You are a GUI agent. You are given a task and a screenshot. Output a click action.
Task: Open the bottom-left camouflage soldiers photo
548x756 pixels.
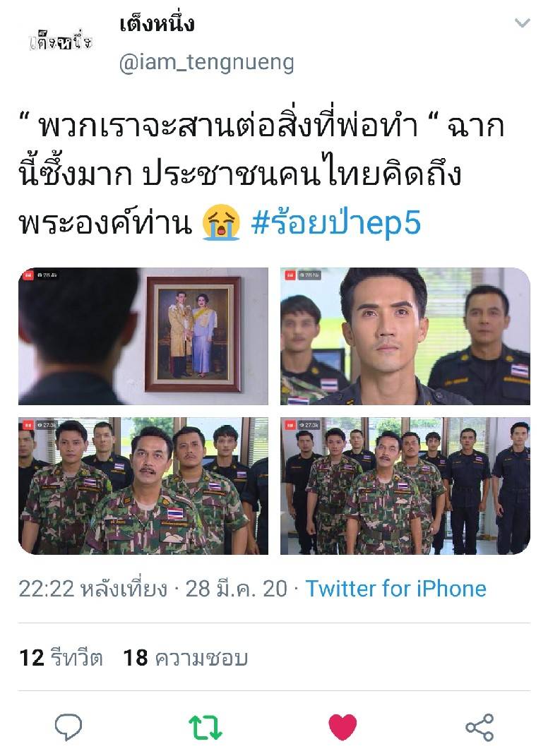[x=143, y=486]
